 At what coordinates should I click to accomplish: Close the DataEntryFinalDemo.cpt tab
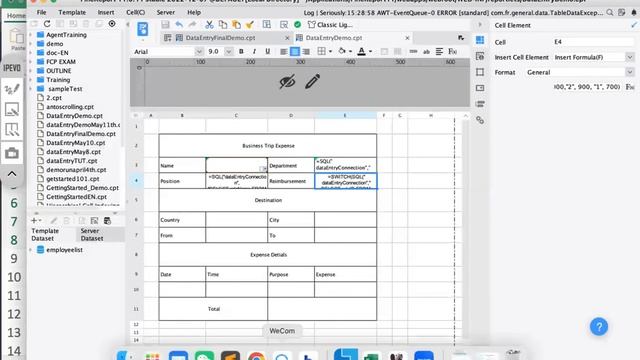tap(287, 38)
